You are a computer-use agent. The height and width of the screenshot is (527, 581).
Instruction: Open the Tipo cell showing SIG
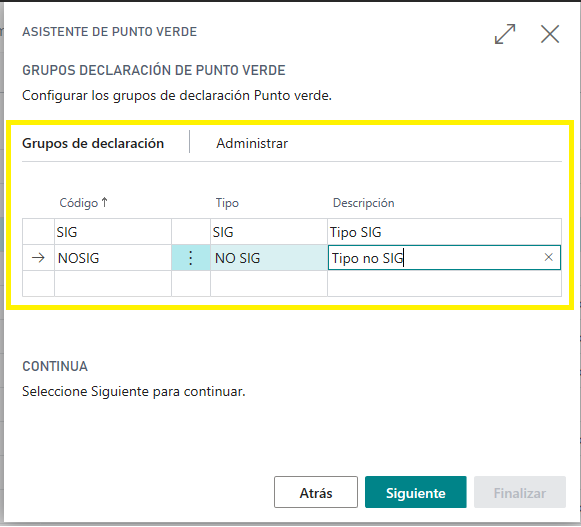(269, 232)
